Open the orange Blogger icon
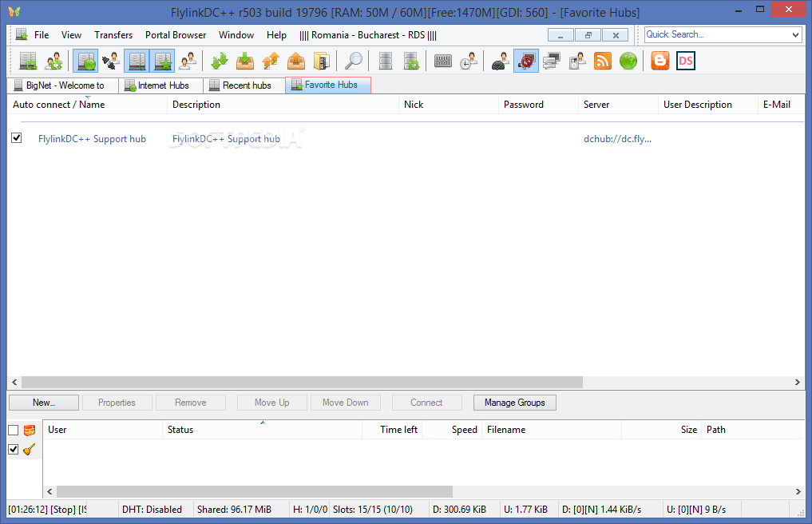The height and width of the screenshot is (524, 812). pyautogui.click(x=660, y=62)
